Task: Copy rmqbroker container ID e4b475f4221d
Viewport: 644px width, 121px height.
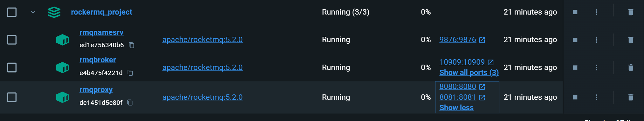Action: tap(130, 73)
